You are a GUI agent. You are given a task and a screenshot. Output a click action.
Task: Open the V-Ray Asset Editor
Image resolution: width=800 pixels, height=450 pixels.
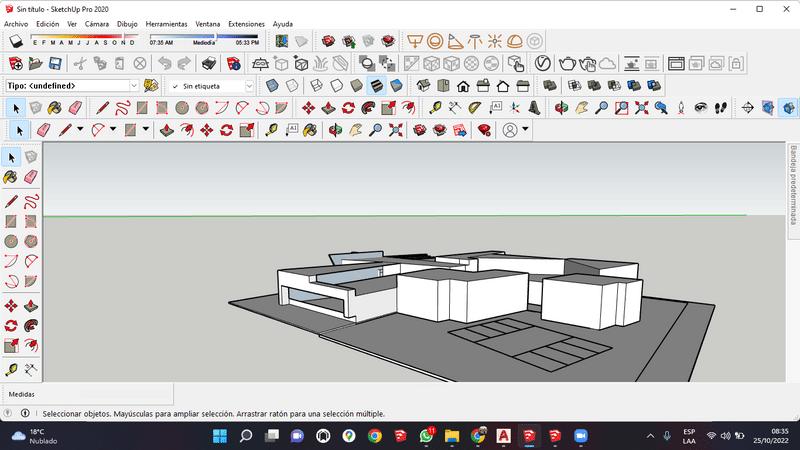point(542,64)
